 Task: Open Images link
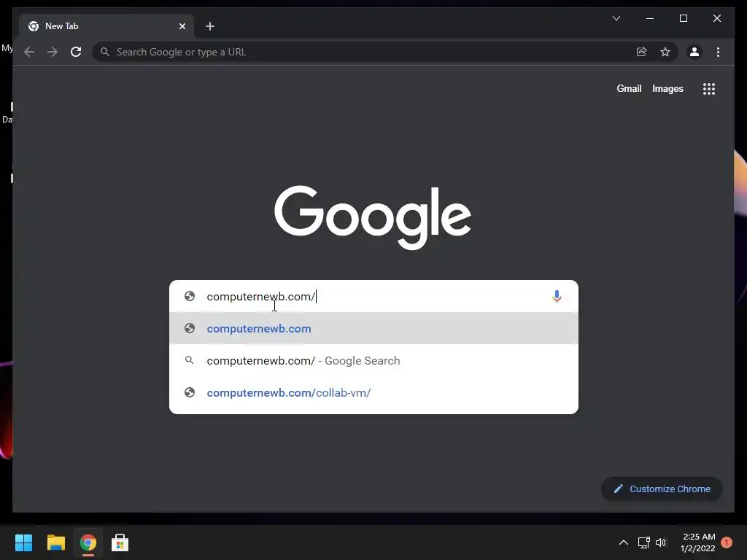[x=667, y=88]
